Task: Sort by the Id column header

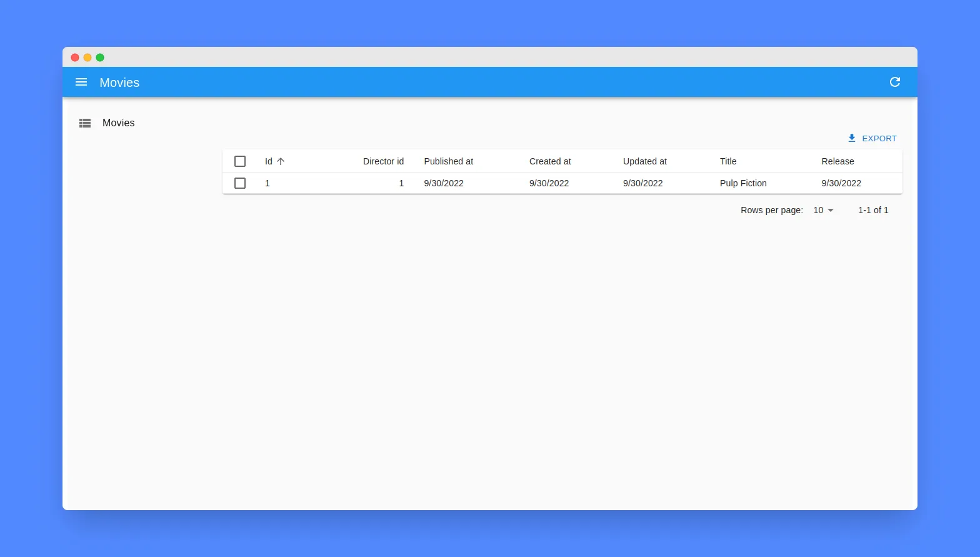Action: pyautogui.click(x=274, y=161)
